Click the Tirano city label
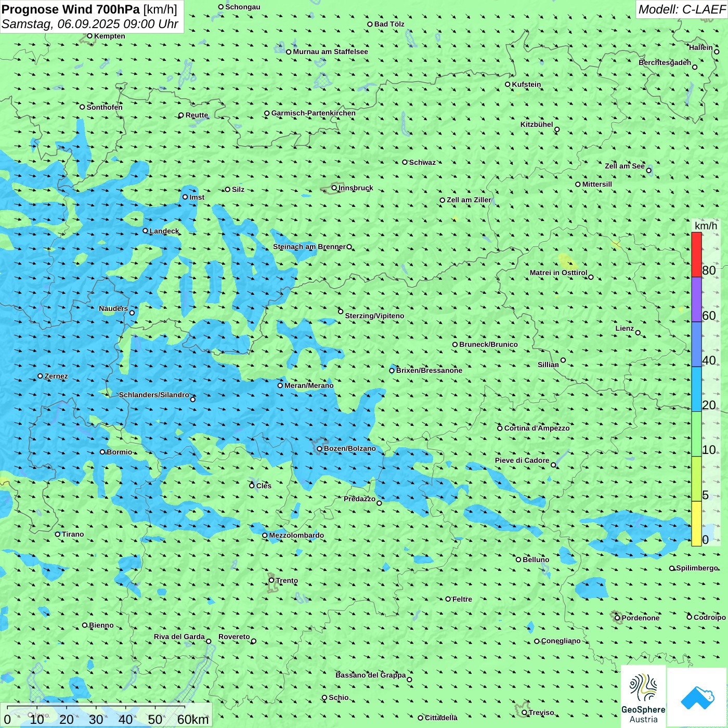This screenshot has width=728, height=728. 73,534
